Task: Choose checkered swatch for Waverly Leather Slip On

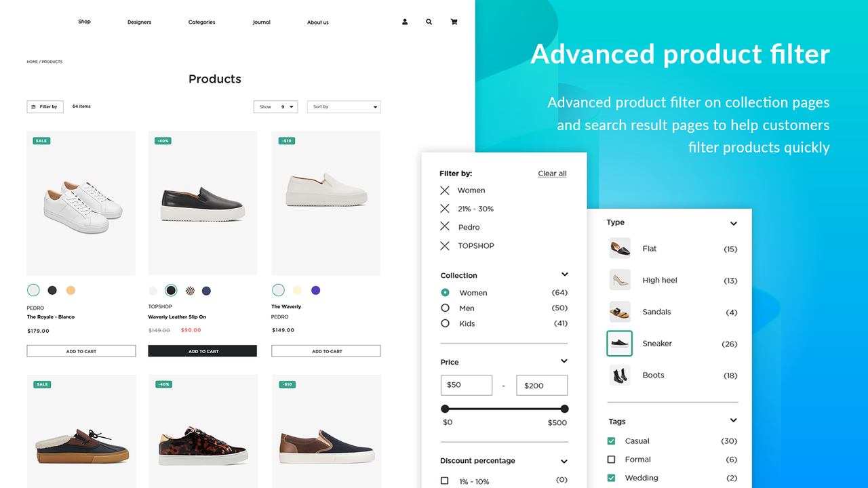Action: [x=190, y=291]
